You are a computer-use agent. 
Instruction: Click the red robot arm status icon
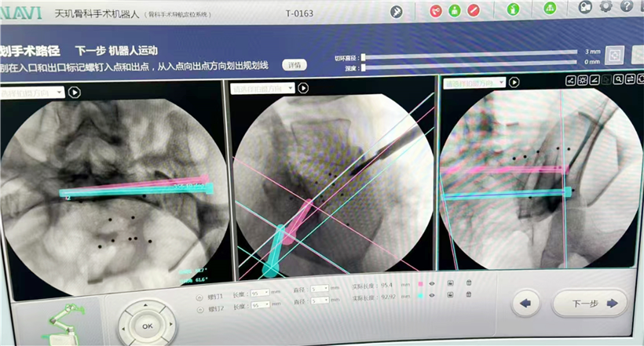pyautogui.click(x=436, y=10)
